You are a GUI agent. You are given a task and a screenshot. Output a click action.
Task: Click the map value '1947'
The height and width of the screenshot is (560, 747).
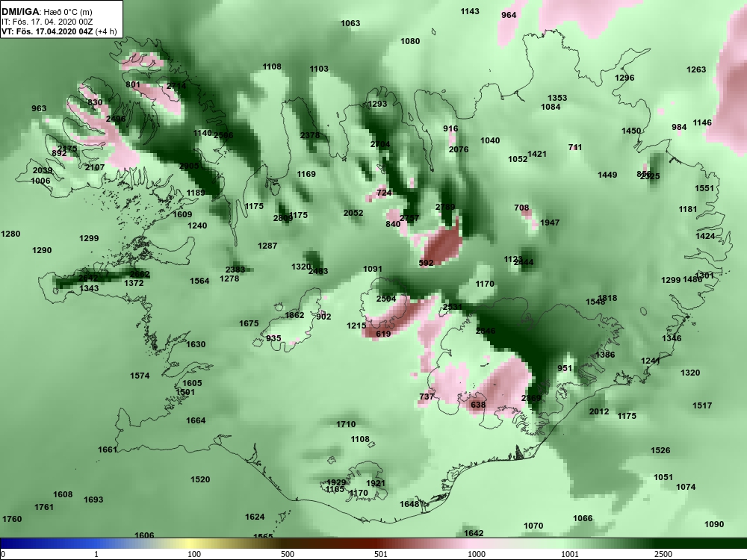coord(550,223)
